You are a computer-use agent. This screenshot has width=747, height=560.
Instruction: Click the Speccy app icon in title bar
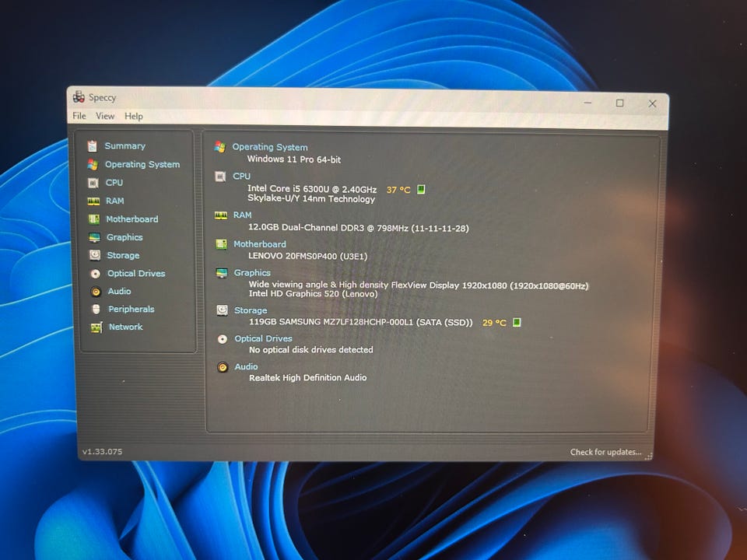tap(79, 97)
